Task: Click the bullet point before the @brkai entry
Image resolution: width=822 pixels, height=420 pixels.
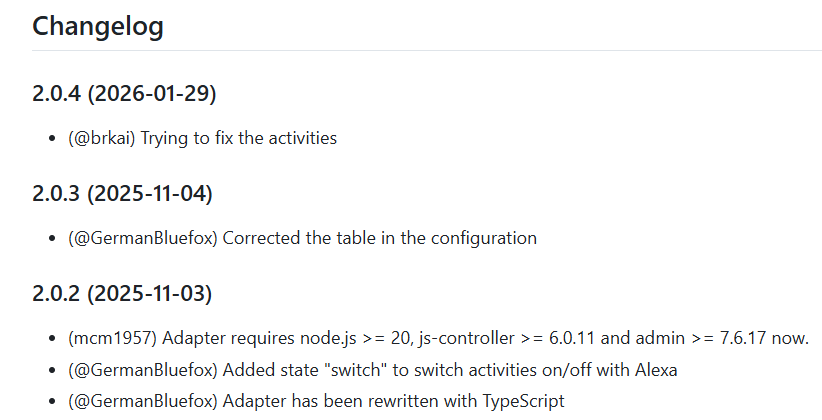Action: tap(52, 139)
